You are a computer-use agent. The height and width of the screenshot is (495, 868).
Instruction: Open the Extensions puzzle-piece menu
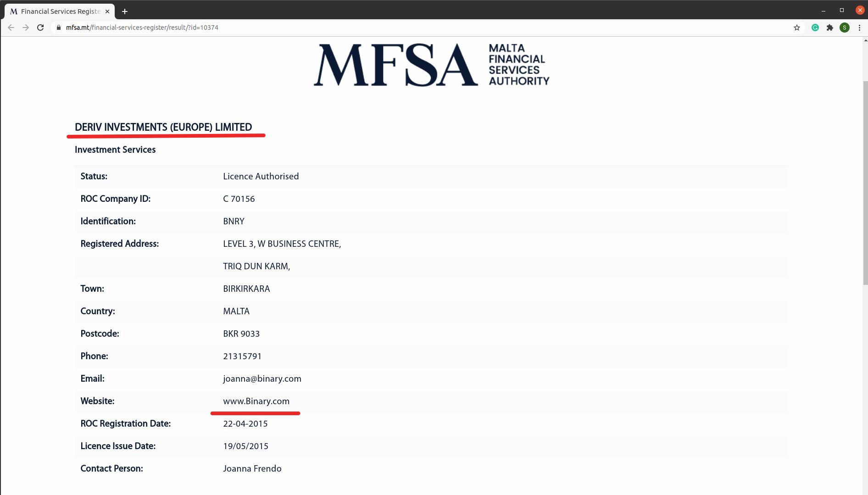[830, 28]
